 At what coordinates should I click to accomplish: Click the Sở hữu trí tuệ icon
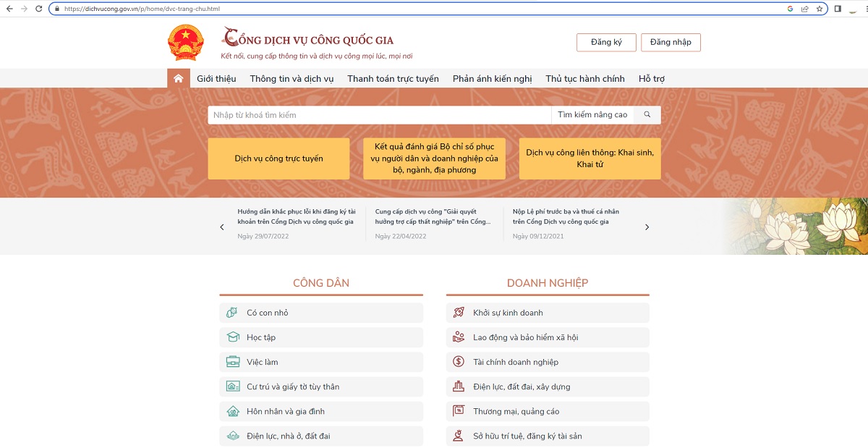(459, 436)
